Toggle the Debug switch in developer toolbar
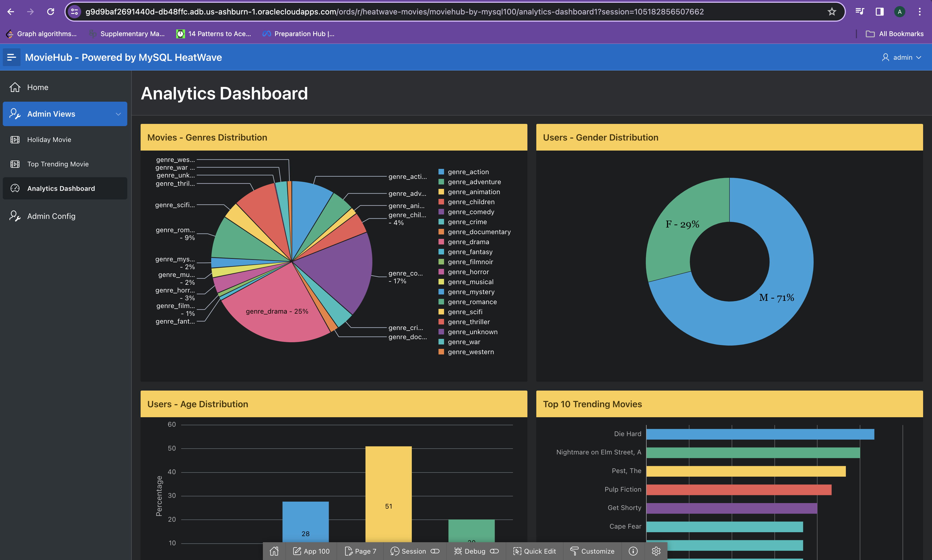This screenshot has height=560, width=932. click(494, 551)
